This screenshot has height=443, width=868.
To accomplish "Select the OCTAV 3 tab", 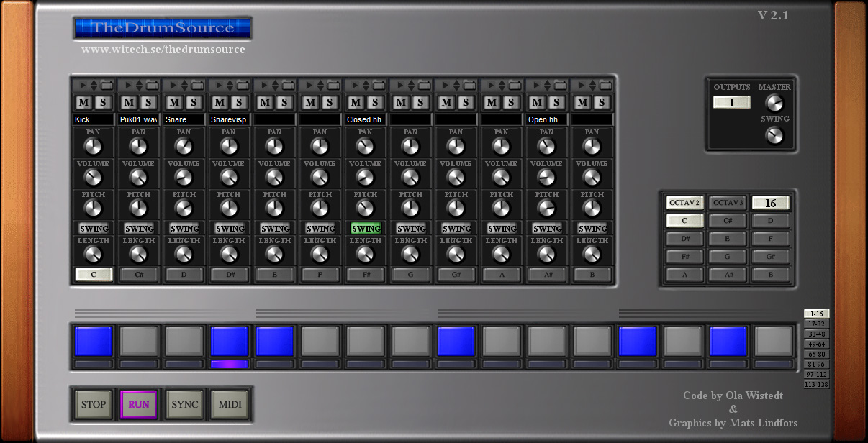I will click(727, 203).
